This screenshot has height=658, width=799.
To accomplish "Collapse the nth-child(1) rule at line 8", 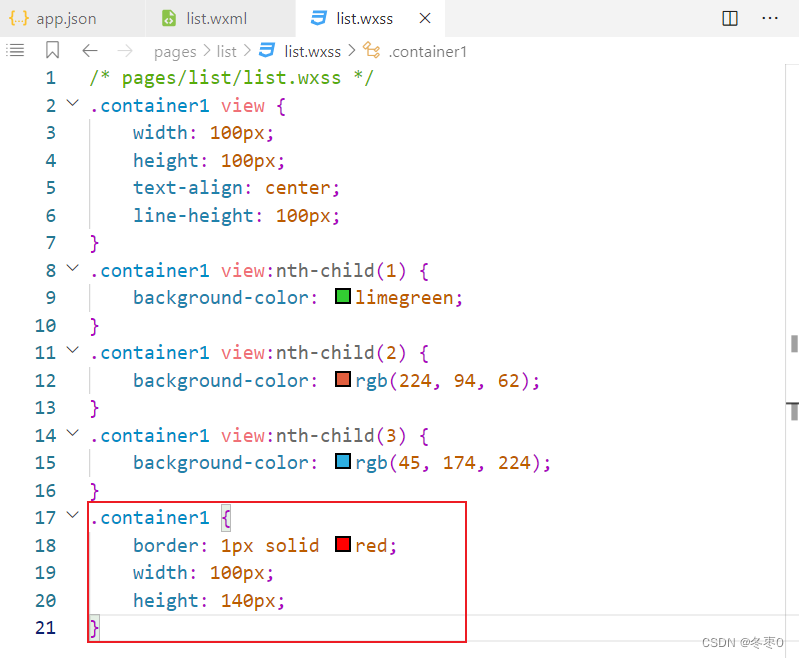I will [72, 270].
